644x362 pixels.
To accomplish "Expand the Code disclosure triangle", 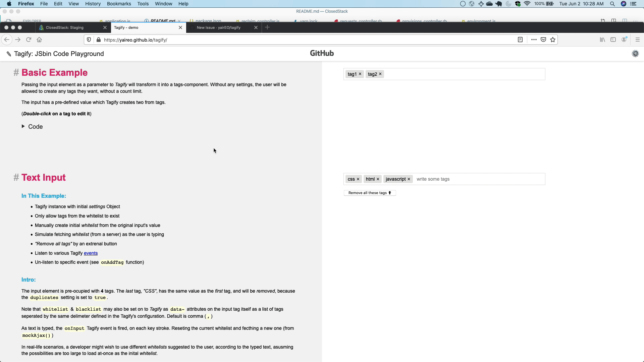I will tap(23, 126).
